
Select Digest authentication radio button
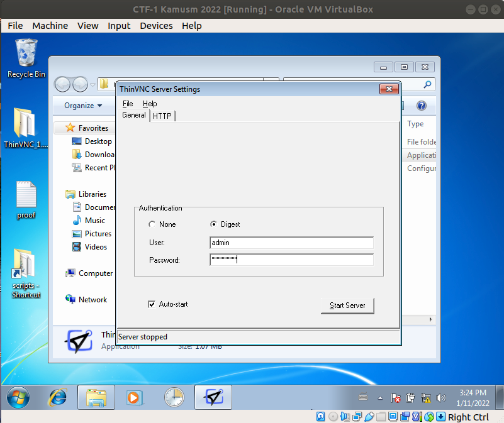tap(213, 224)
